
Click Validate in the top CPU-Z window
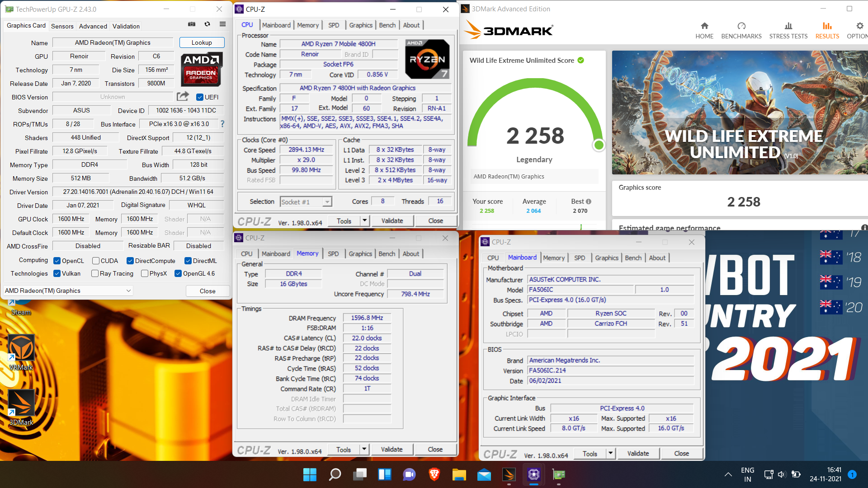point(392,221)
